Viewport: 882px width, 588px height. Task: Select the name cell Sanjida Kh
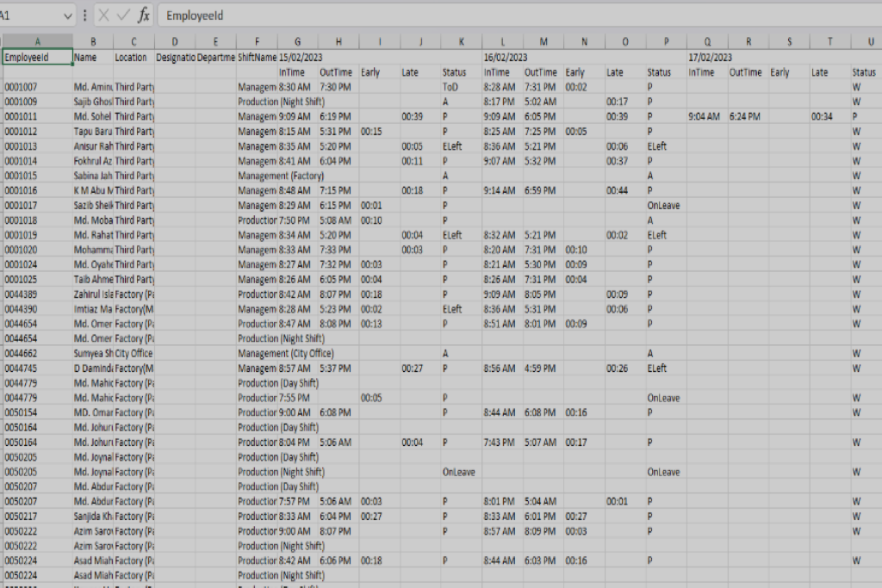coord(93,516)
